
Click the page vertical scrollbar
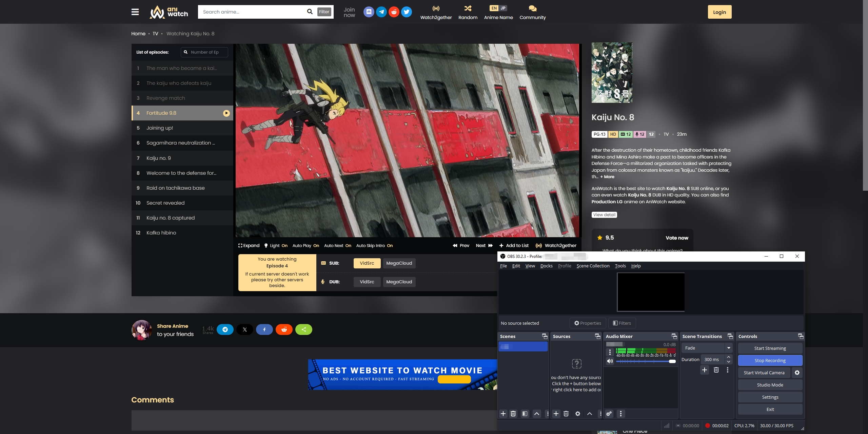coord(865,95)
